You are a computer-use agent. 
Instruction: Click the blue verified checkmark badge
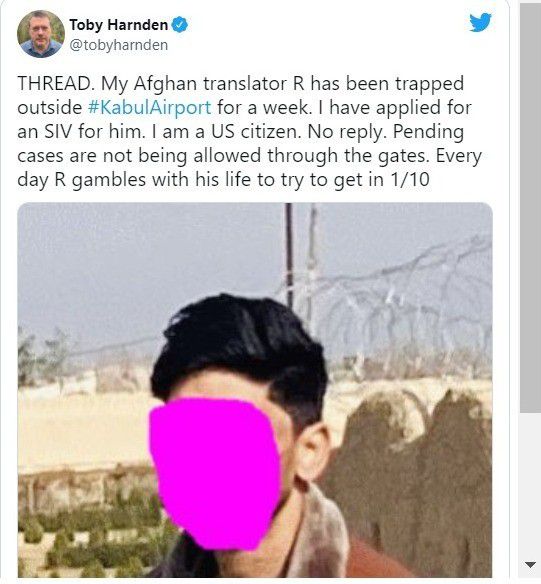pos(180,25)
